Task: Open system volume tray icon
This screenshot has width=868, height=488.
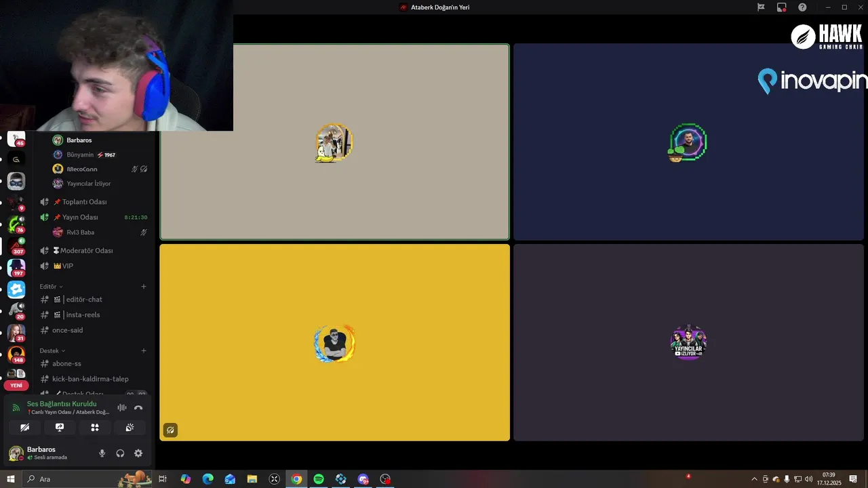Action: pyautogui.click(x=808, y=479)
